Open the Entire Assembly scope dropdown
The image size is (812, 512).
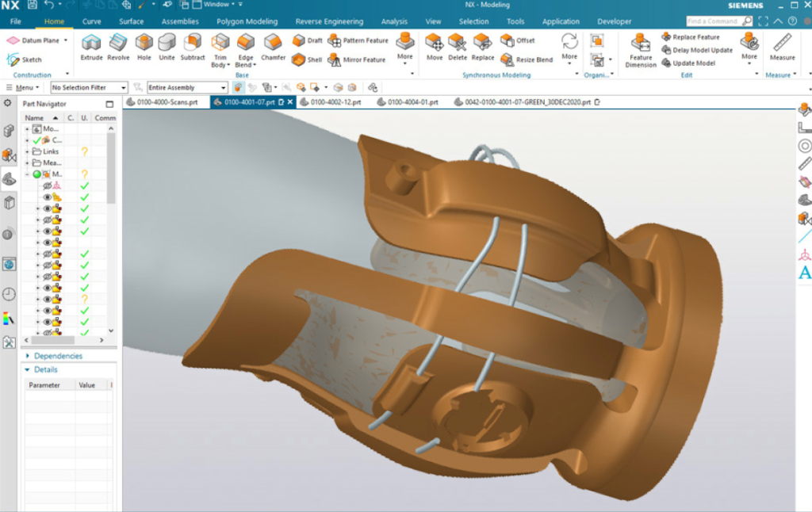[187, 88]
